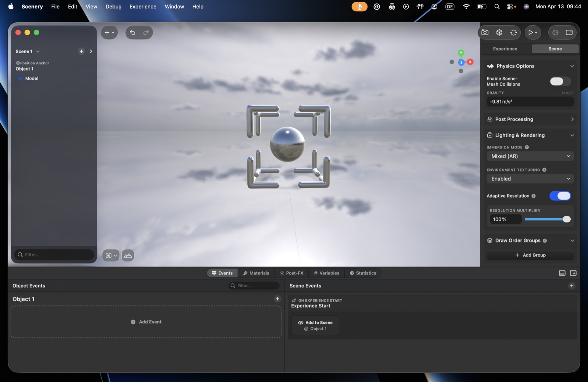Open the Immersion Mode Mixed (AR) dropdown
Screen dimensions: 588x382
[x=530, y=156]
